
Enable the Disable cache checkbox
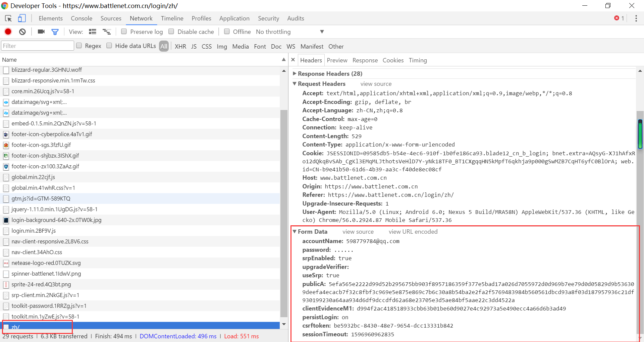[171, 32]
